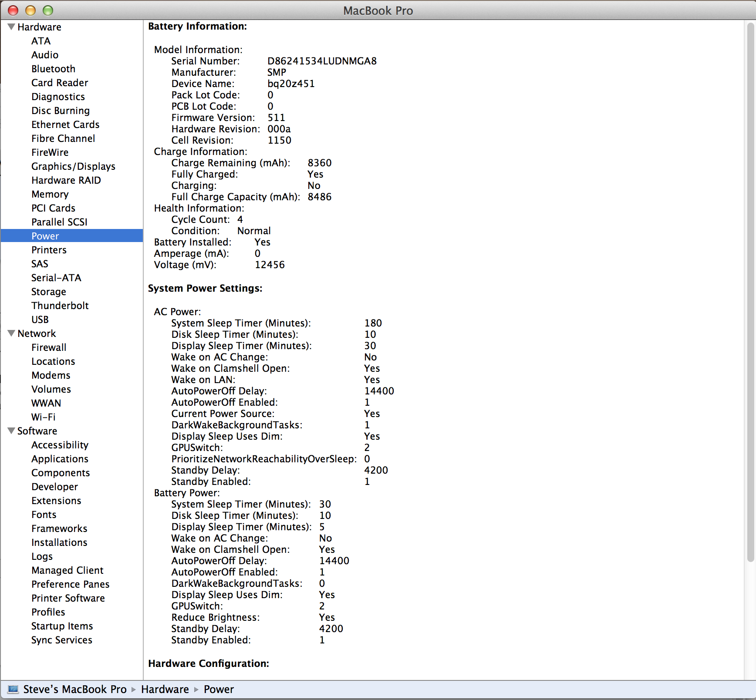Click the System Power Settings heading
Image resolution: width=756 pixels, height=700 pixels.
click(x=205, y=288)
